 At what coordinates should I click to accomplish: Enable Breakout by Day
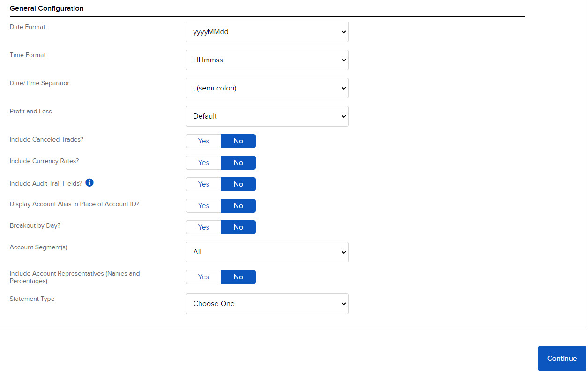coord(203,227)
